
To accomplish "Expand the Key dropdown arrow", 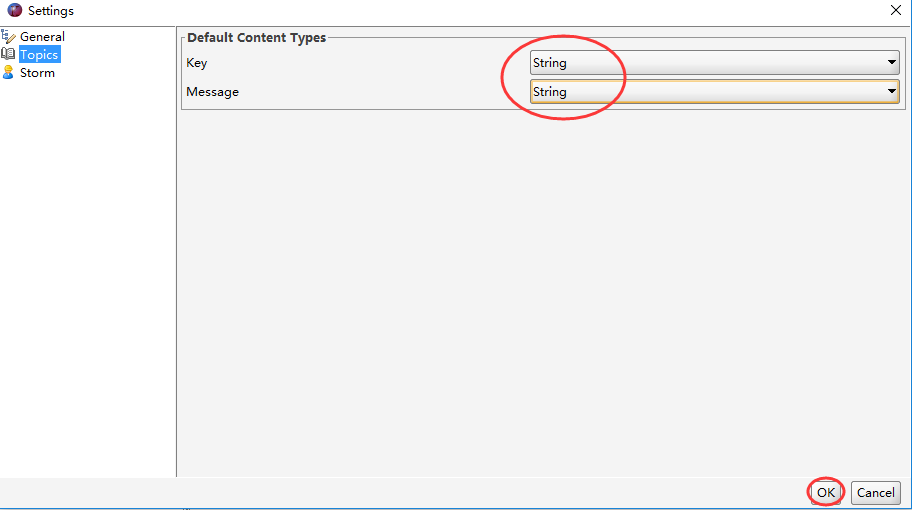I will [892, 63].
